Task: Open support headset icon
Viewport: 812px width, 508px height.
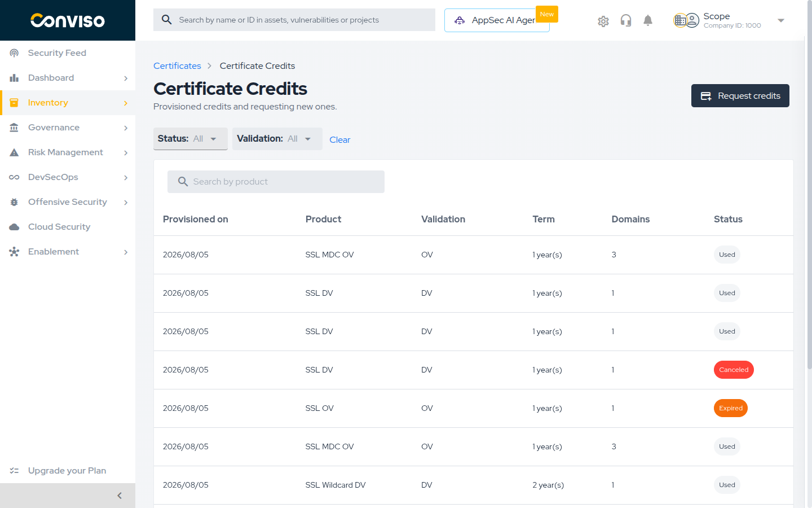Action: (626, 21)
